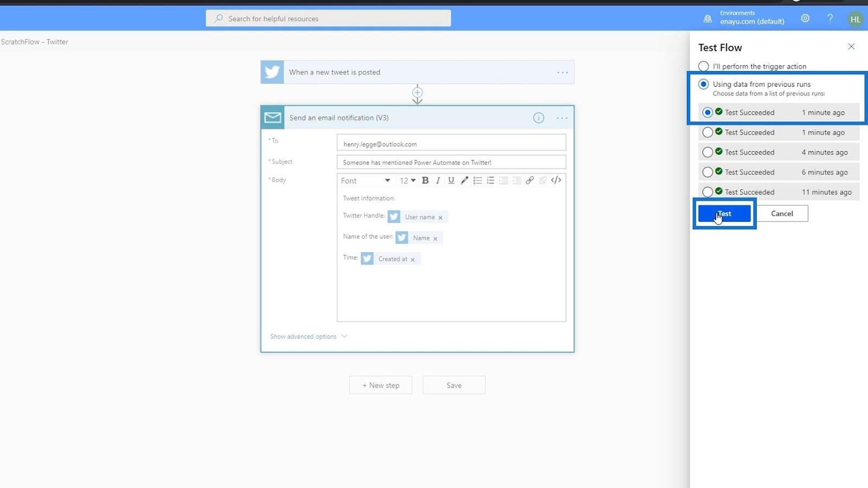Insert a numbered list
The height and width of the screenshot is (488, 868).
pos(490,181)
